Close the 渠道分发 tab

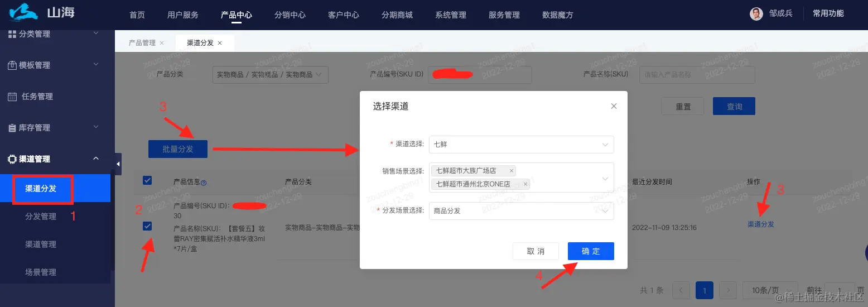pyautogui.click(x=220, y=43)
